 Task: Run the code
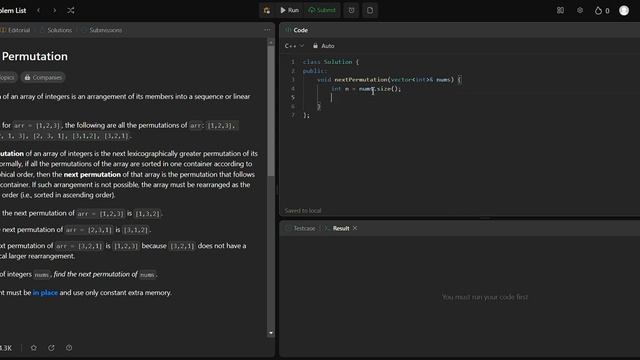point(289,10)
